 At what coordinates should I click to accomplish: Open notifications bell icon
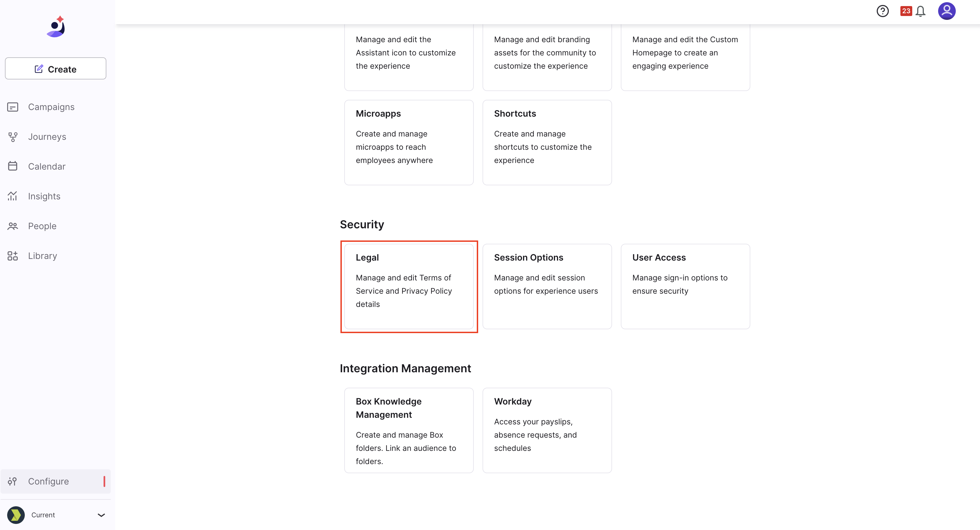tap(920, 11)
